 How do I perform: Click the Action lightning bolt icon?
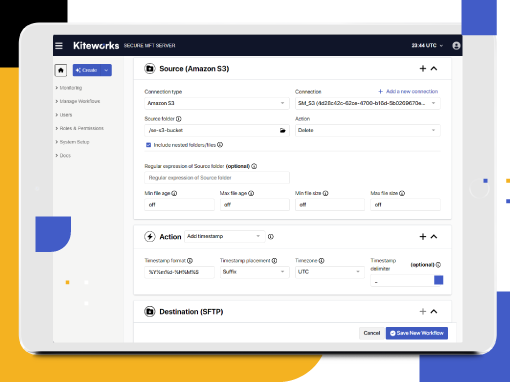point(150,237)
